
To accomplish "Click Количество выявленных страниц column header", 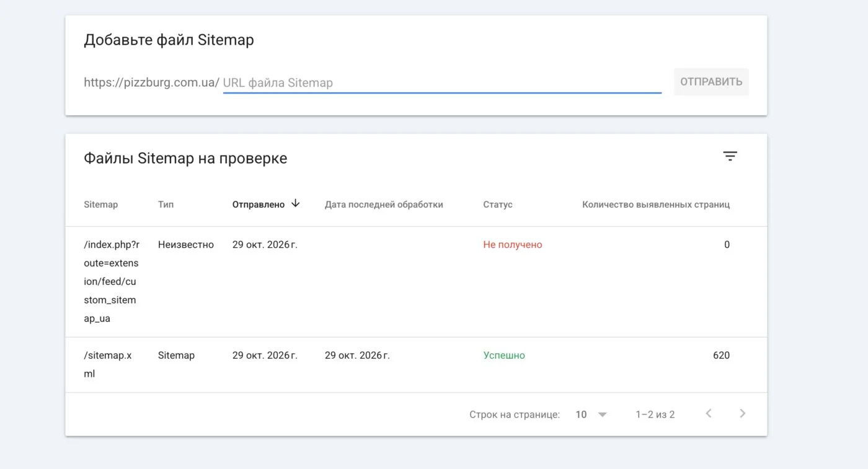I will pyautogui.click(x=656, y=204).
